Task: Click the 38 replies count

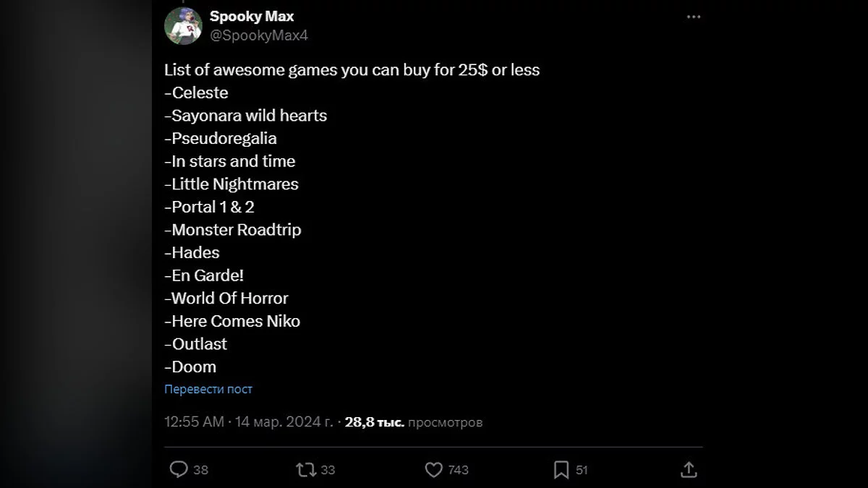Action: point(201,470)
